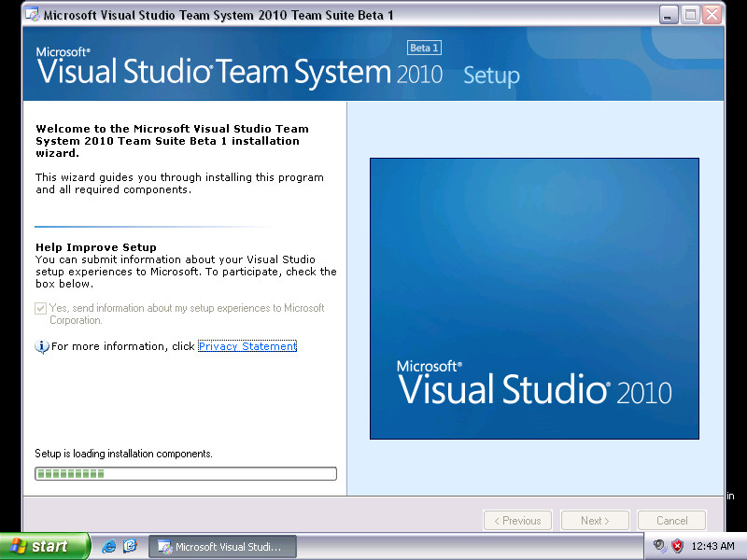The width and height of the screenshot is (747, 560).
Task: Click 'This wizard guides you through installing' text
Action: 179,183
